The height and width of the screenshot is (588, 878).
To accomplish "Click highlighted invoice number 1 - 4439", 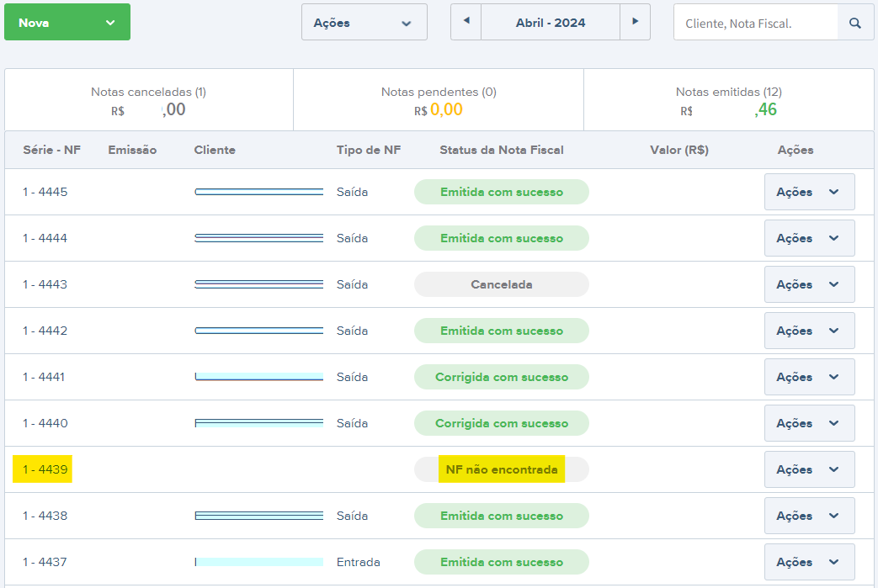I will coord(45,469).
